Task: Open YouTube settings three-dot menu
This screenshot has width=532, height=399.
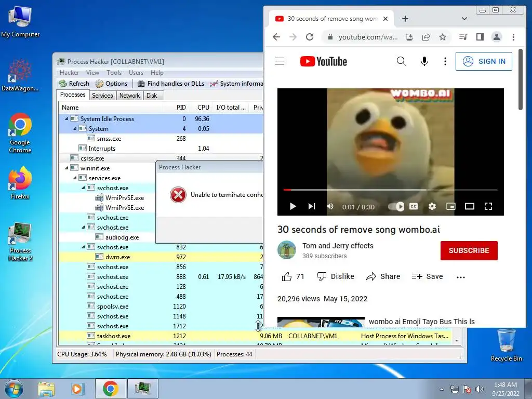Action: [445, 61]
